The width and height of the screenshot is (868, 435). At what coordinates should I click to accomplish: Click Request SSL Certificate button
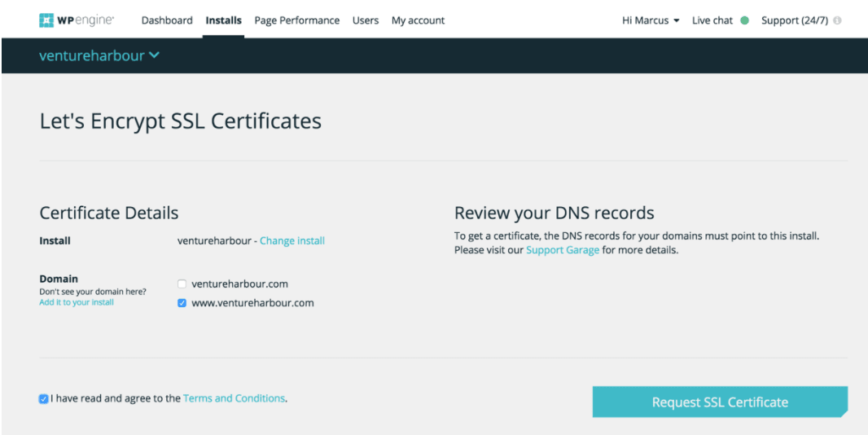pos(720,402)
